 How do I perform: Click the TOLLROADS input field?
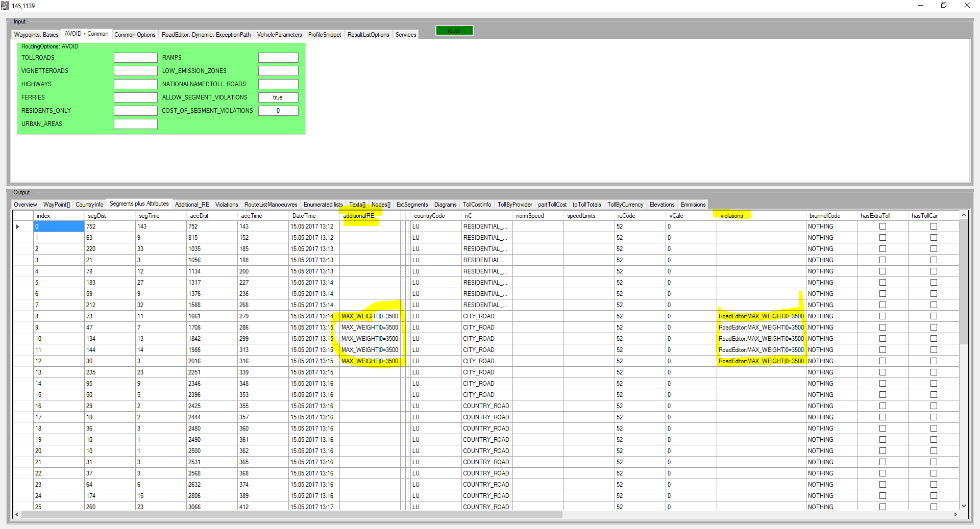click(x=135, y=58)
